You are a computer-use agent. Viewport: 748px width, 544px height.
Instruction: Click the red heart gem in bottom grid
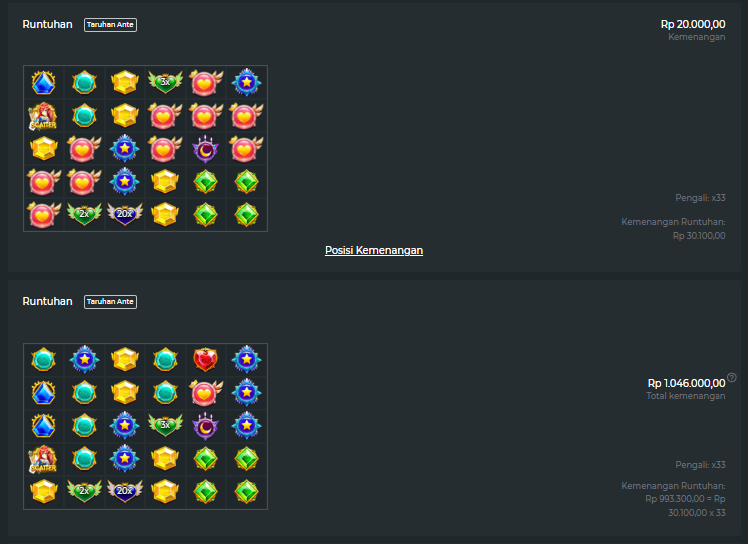pyautogui.click(x=206, y=359)
